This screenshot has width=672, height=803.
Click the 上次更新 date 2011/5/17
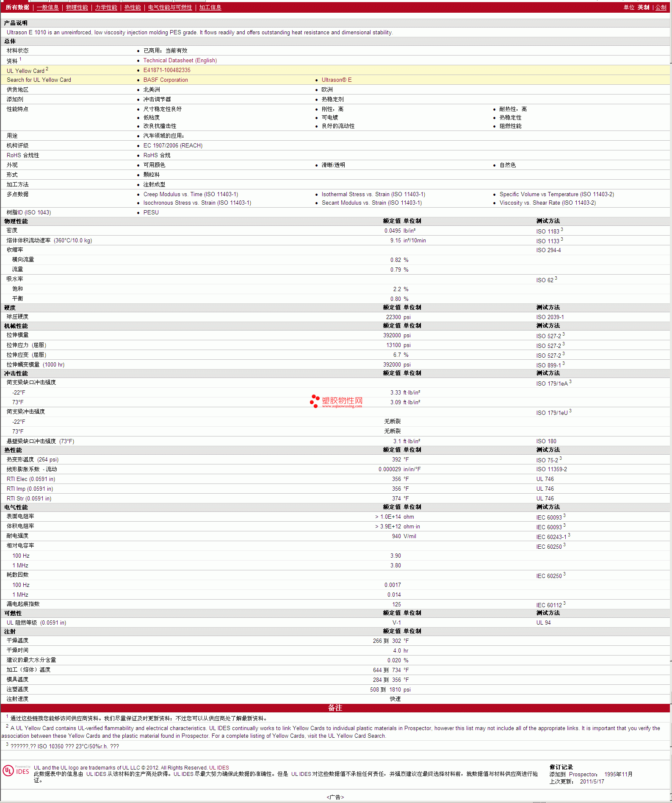click(x=592, y=781)
